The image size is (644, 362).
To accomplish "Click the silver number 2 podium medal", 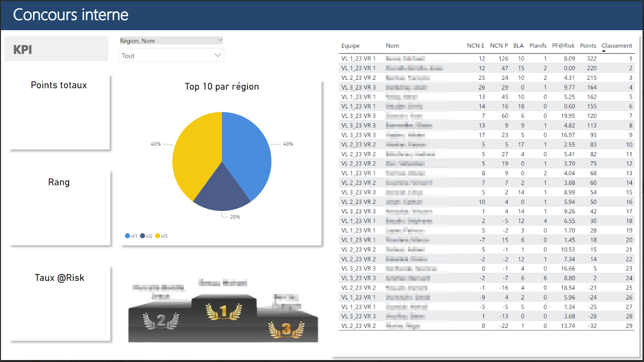I will pyautogui.click(x=161, y=320).
